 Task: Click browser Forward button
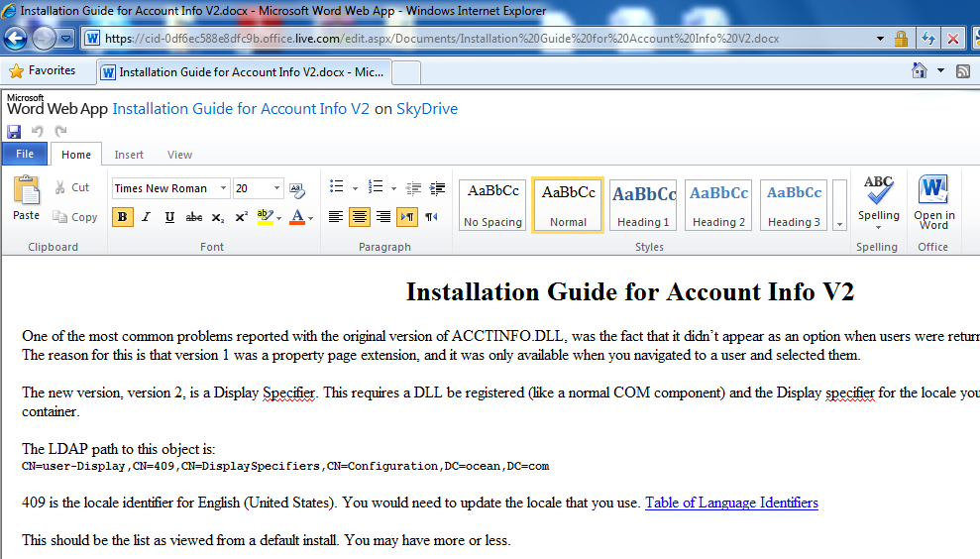44,38
